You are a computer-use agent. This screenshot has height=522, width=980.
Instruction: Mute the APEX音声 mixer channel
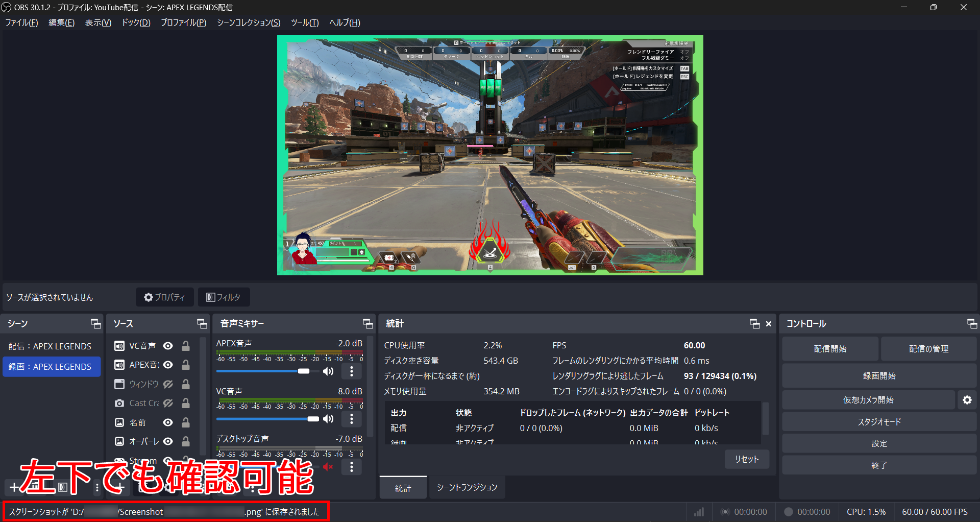click(x=328, y=371)
